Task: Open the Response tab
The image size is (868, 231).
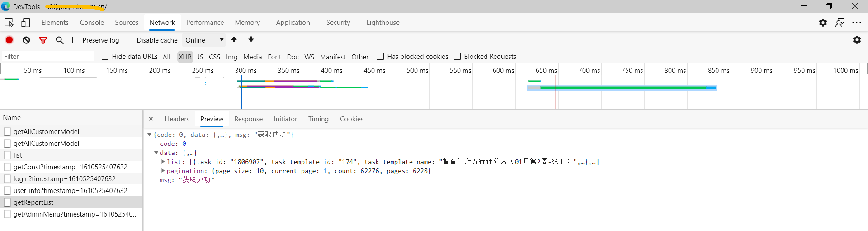Action: click(248, 119)
